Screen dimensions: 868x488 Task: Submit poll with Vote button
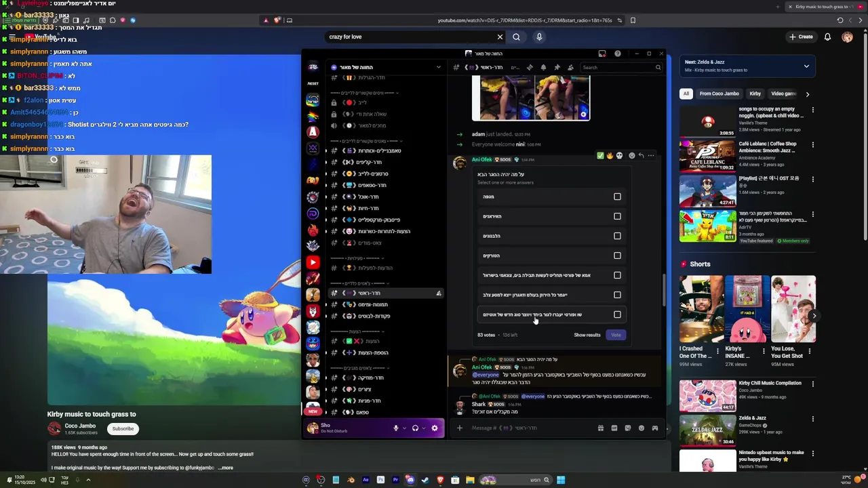coord(616,335)
